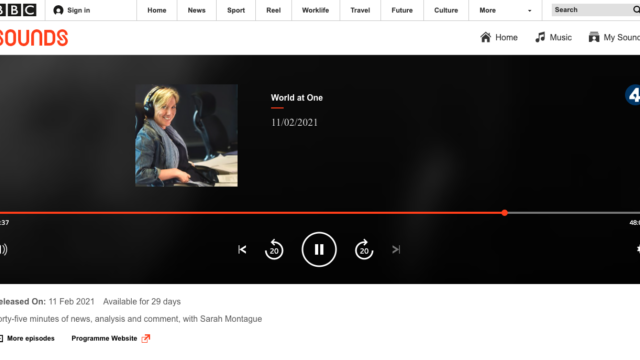Click the Sign in account icon

(x=58, y=10)
